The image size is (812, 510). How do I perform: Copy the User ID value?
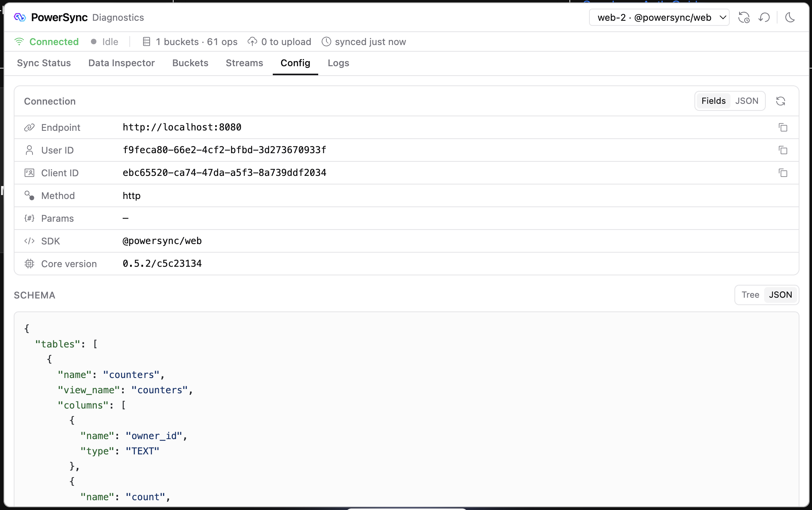click(x=783, y=150)
